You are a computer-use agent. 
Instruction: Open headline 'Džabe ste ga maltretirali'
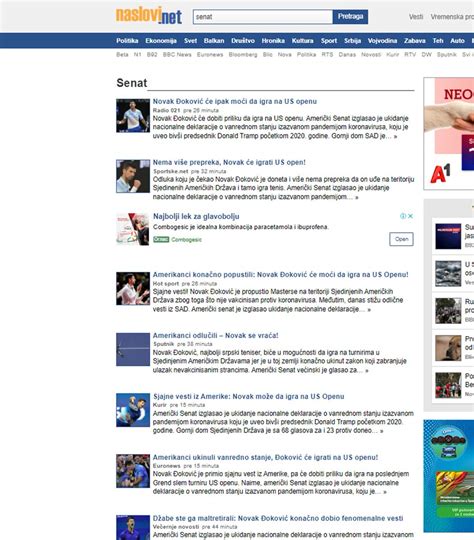(x=278, y=518)
